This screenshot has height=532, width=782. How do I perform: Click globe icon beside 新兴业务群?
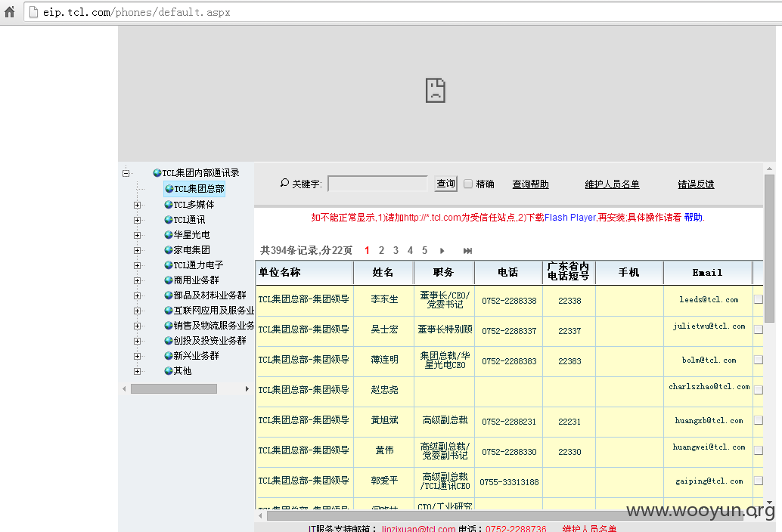pos(169,356)
